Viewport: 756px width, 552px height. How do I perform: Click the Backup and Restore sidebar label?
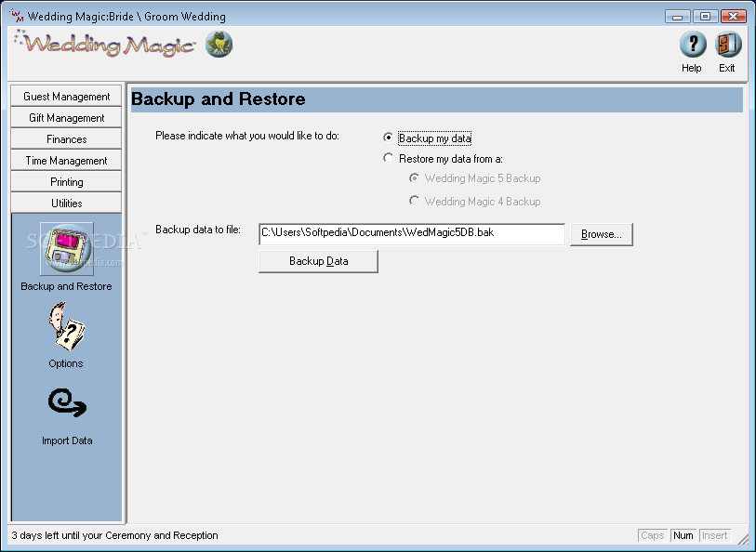click(67, 286)
